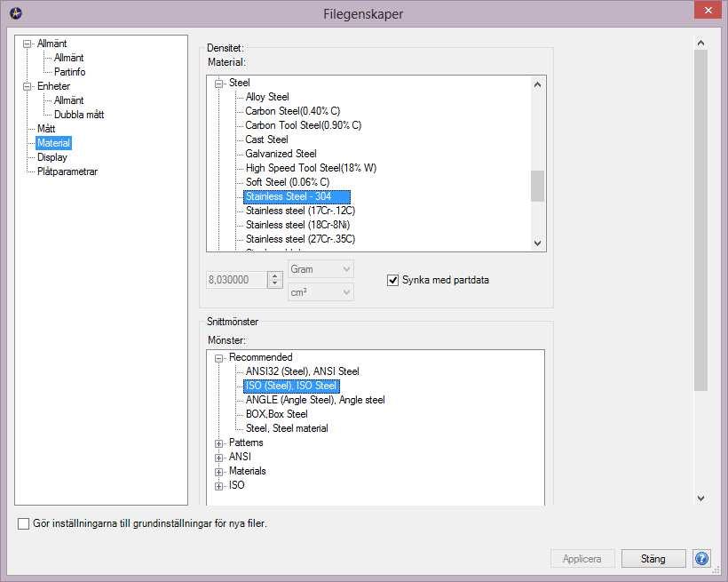Collapse the top-level Allmänt tree node
728x582 pixels.
27,44
